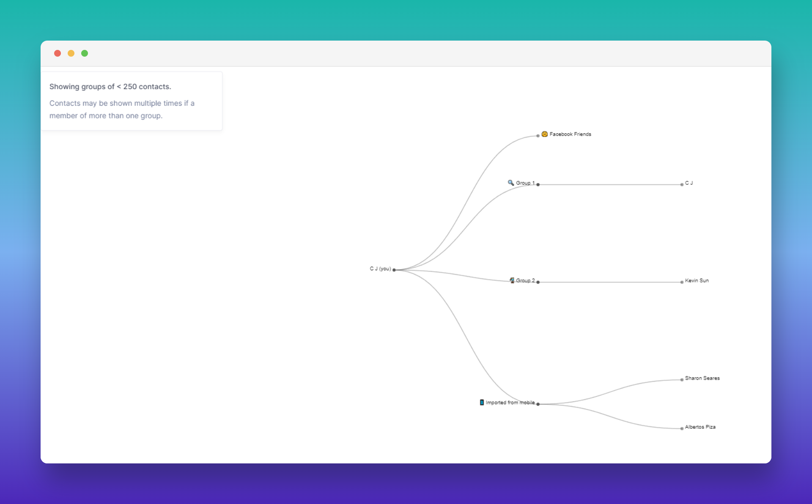Open the Sharon Seares contact
The height and width of the screenshot is (504, 812).
702,378
